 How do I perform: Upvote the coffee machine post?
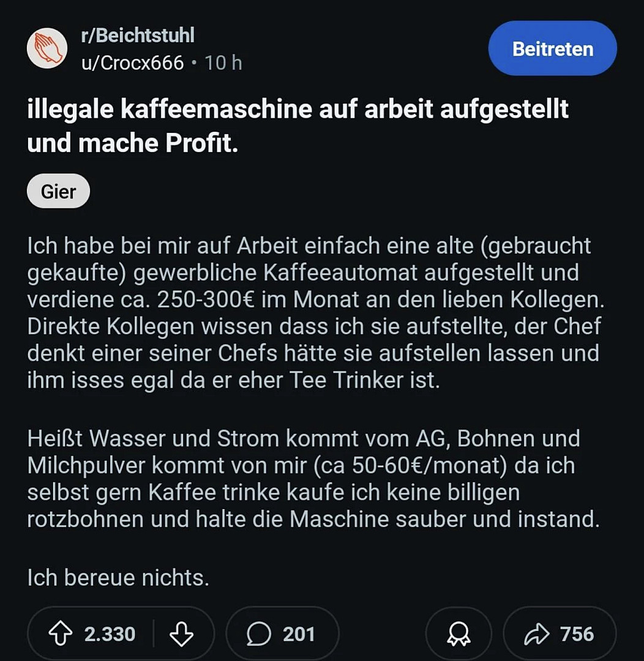[60, 634]
